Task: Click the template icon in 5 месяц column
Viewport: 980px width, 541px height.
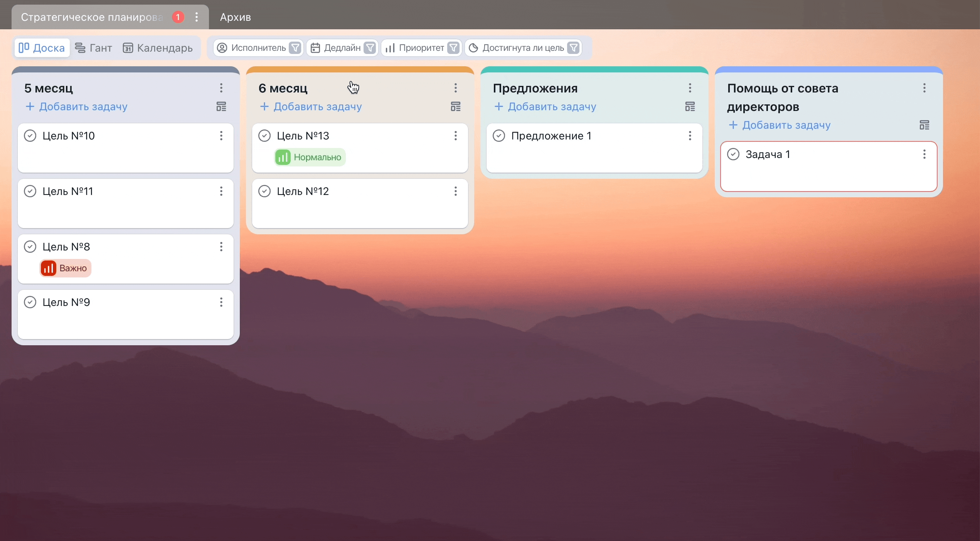Action: (x=221, y=107)
